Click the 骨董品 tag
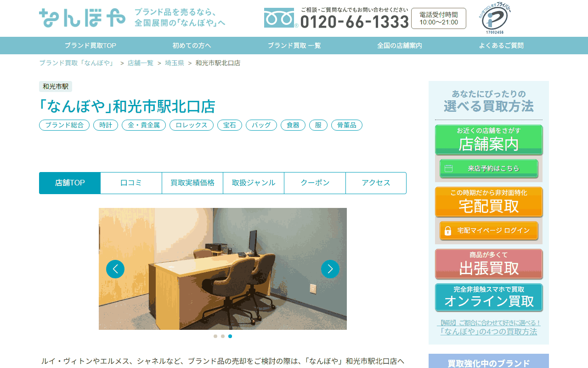Screen dimensions: 588x368 click(347, 125)
